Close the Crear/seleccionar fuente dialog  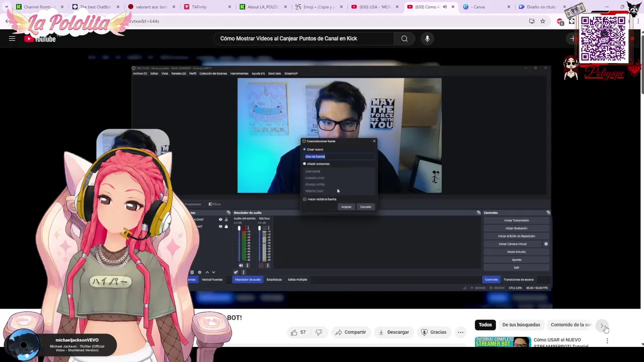tap(374, 141)
